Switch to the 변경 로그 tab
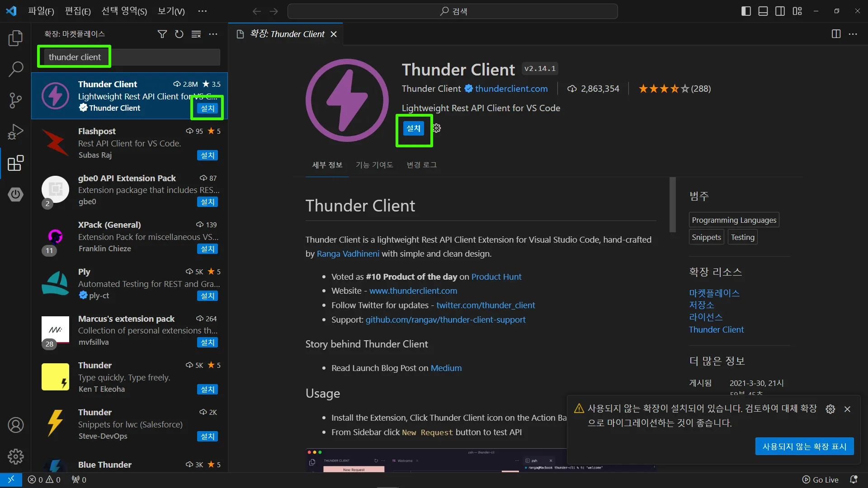 [x=421, y=165]
